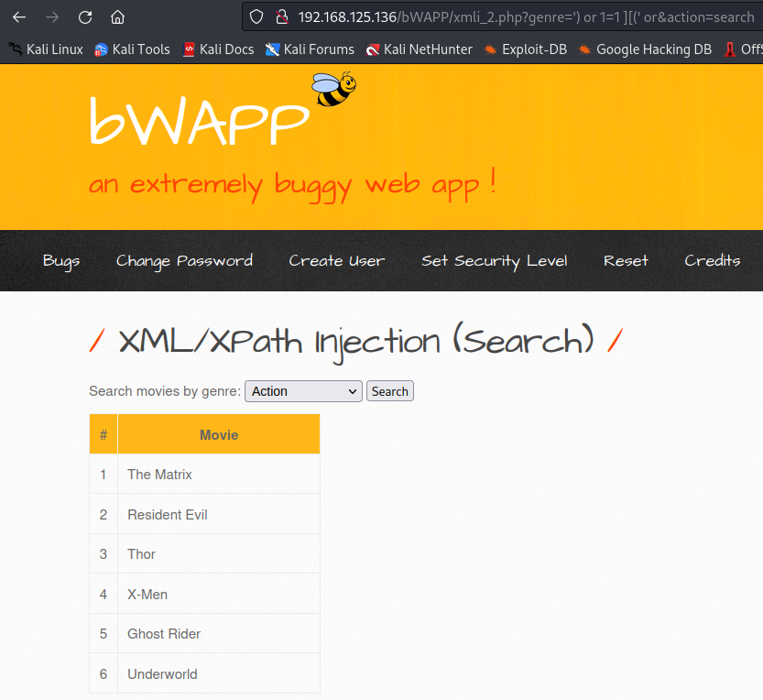Image resolution: width=763 pixels, height=700 pixels.
Task: Click the insecure connection padlock icon
Action: (x=282, y=17)
